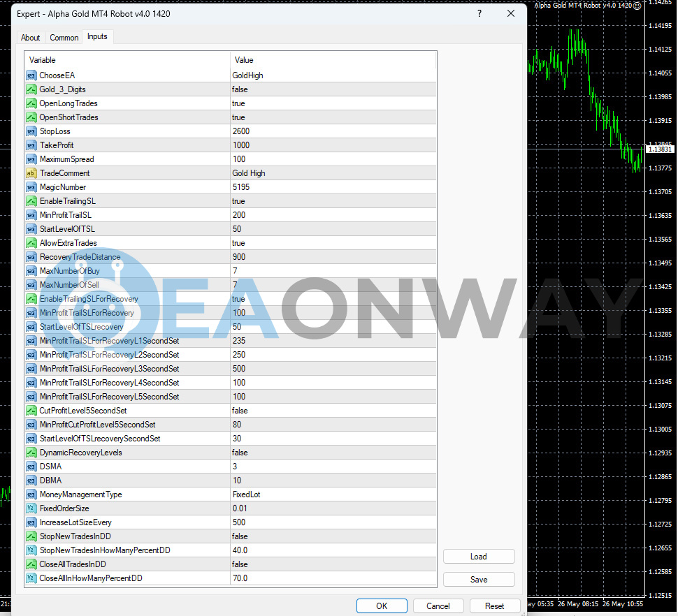Click the MinProfitTrailSL integer icon
Viewport: 678px width, 616px height.
click(x=31, y=215)
